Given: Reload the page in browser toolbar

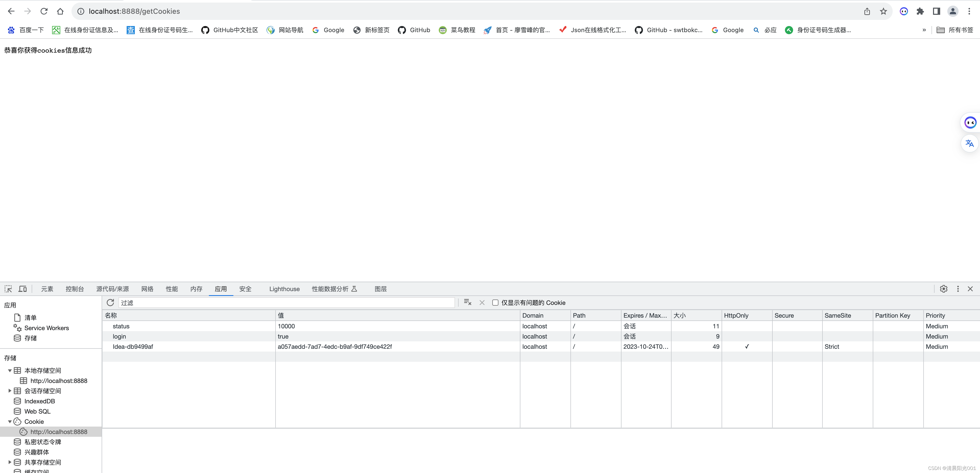Looking at the screenshot, I should 44,11.
